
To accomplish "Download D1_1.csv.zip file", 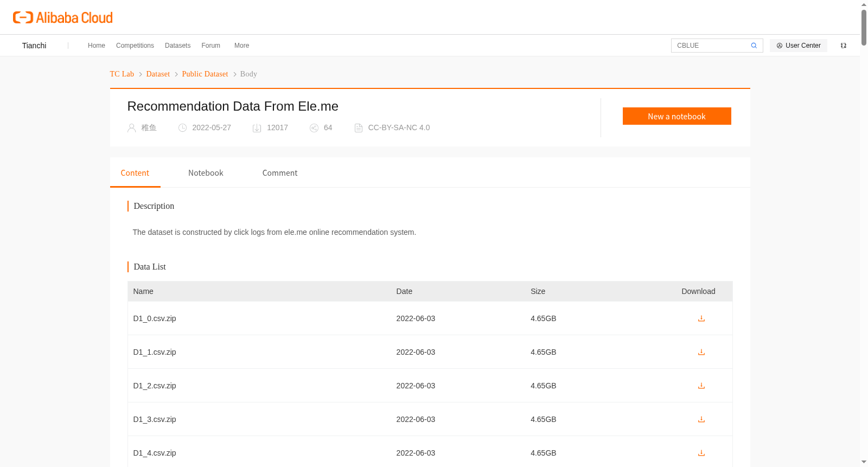I will (701, 352).
